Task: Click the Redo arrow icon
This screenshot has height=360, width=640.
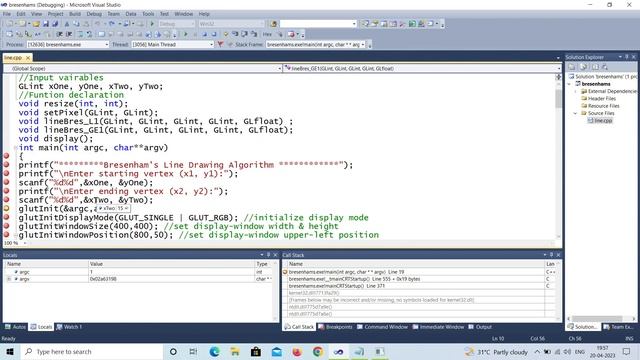Action: pos(111,24)
